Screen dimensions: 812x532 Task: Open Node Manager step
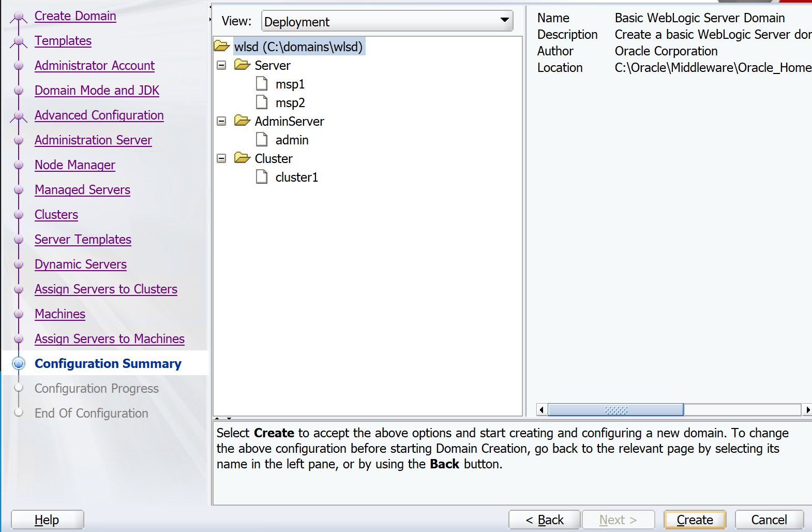(x=75, y=165)
